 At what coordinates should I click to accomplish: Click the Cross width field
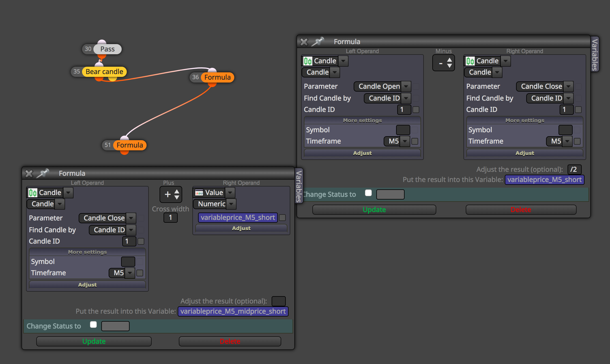click(x=170, y=218)
